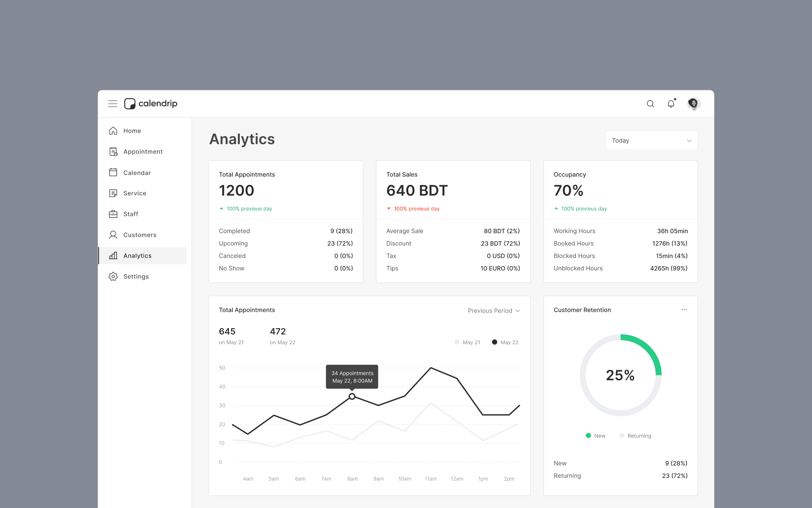Image resolution: width=812 pixels, height=508 pixels.
Task: Click the Home sidebar icon
Action: tap(113, 131)
